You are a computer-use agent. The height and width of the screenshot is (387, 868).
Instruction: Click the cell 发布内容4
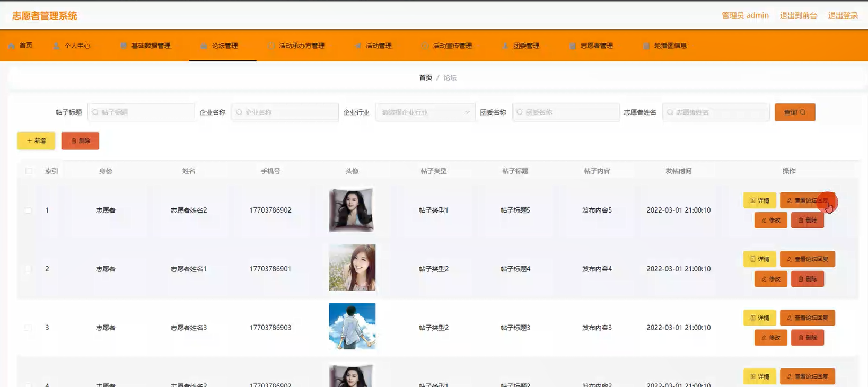click(597, 269)
